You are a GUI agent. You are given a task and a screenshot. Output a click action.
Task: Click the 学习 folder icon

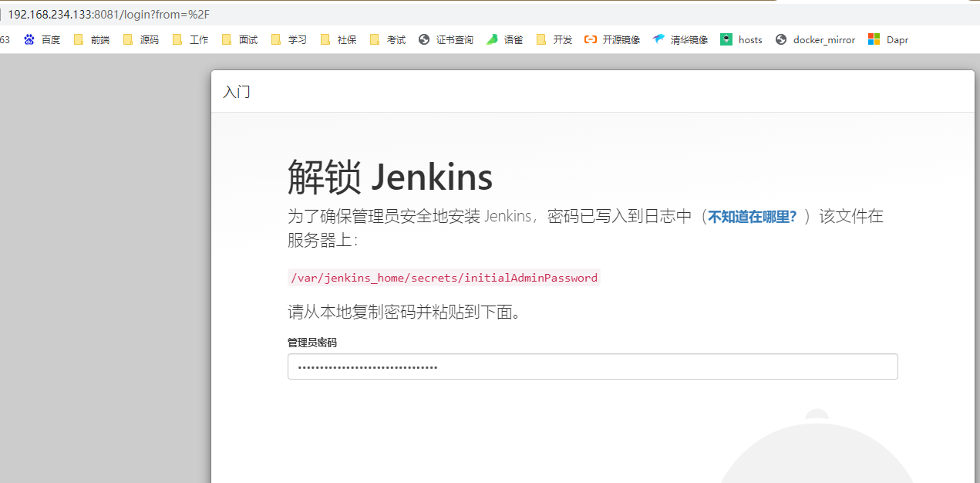[x=276, y=39]
